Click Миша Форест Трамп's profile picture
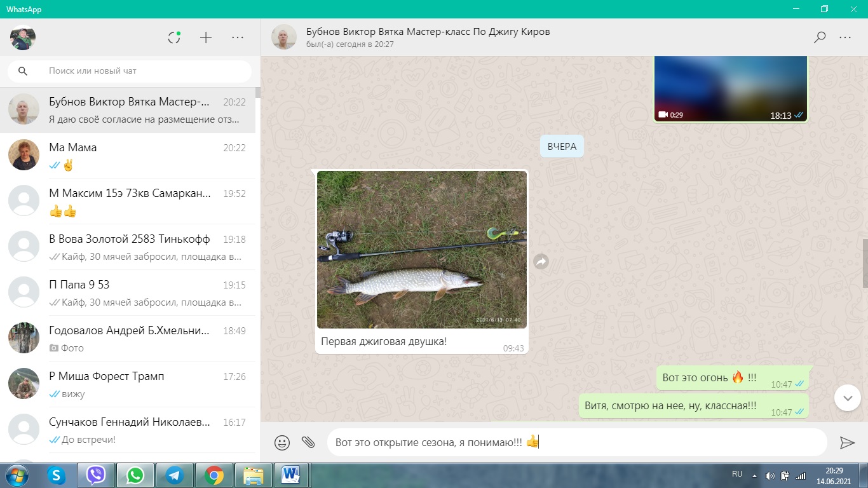 pos(24,384)
